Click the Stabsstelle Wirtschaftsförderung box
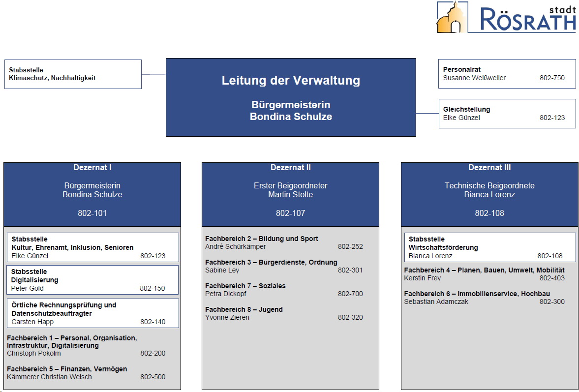The width and height of the screenshot is (579, 392). coord(489,247)
